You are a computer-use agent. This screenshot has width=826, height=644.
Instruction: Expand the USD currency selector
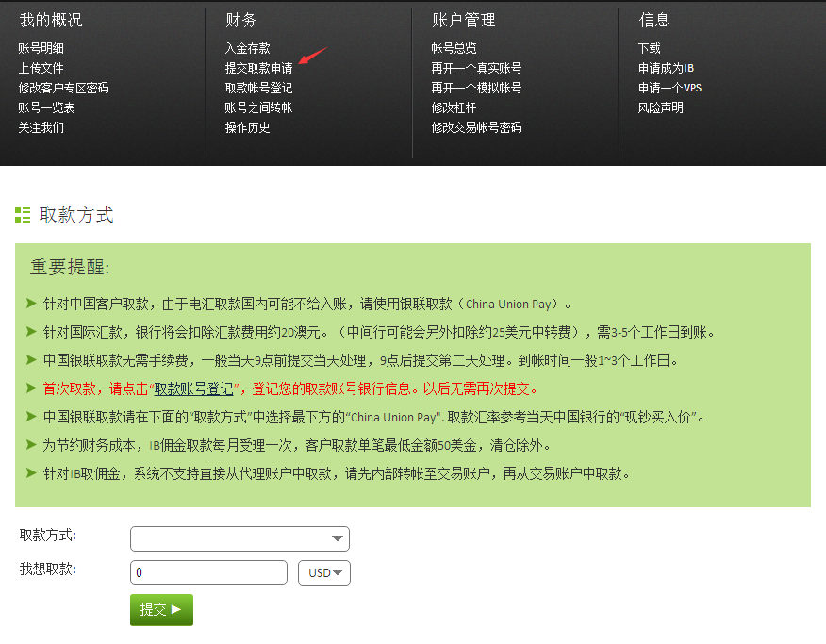point(324,572)
